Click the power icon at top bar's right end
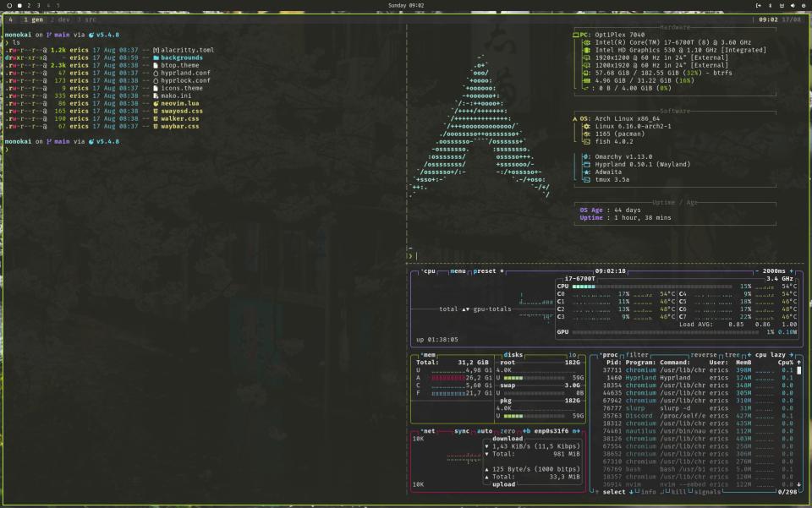This screenshot has width=812, height=508. 804,6
